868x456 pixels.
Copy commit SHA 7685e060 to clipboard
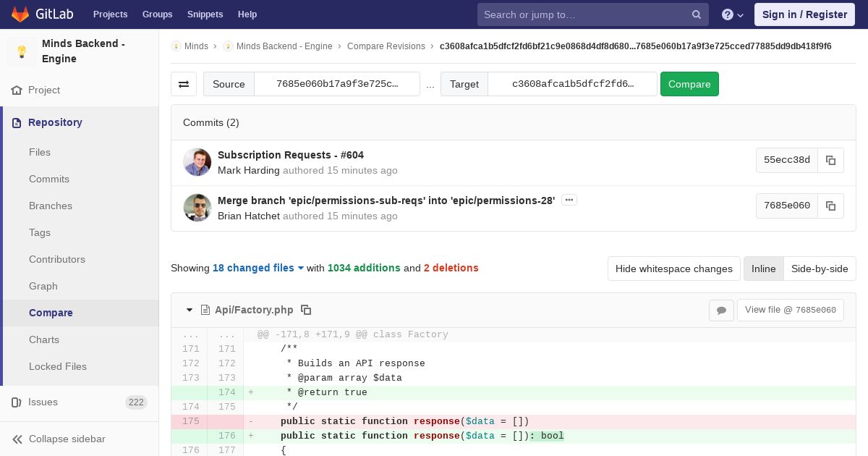click(830, 206)
